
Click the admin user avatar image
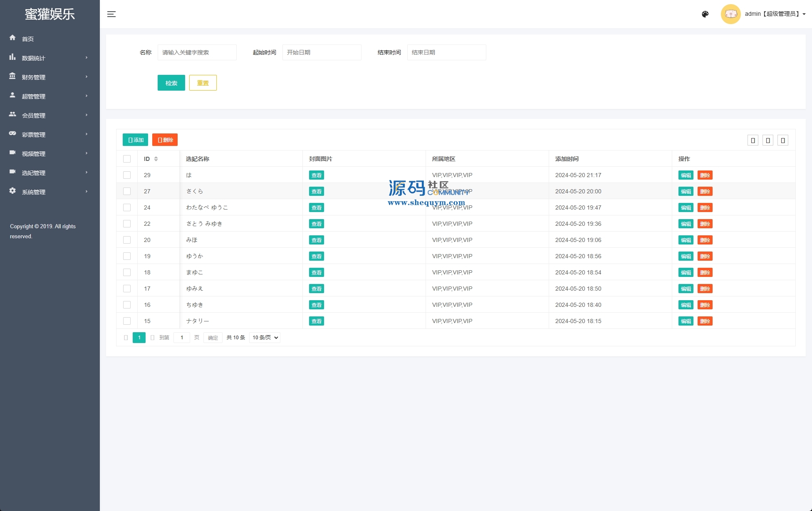(730, 14)
